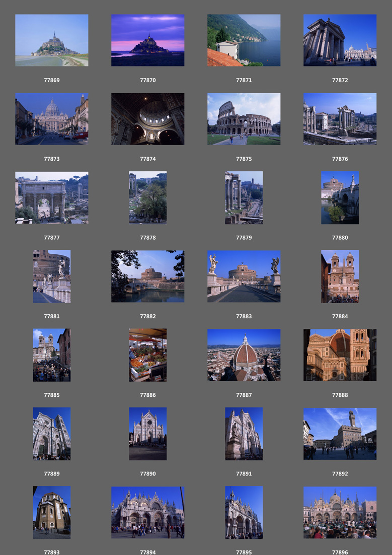
Task: Click the caption text "77869"
Action: [x=52, y=80]
